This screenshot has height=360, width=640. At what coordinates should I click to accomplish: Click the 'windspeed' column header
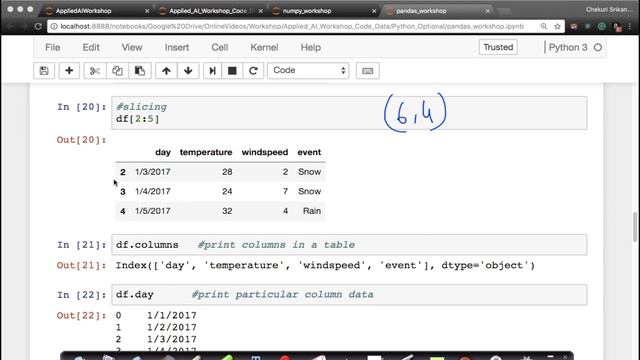click(264, 152)
